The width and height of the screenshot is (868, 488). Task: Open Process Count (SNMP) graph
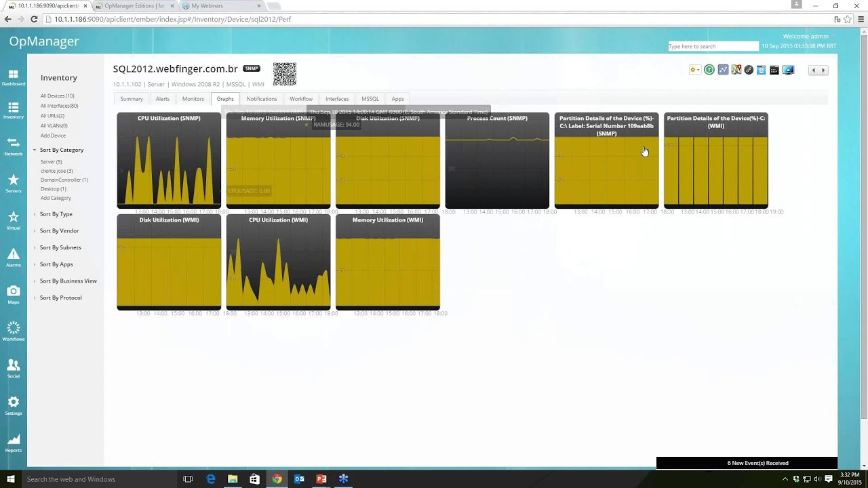(x=497, y=160)
